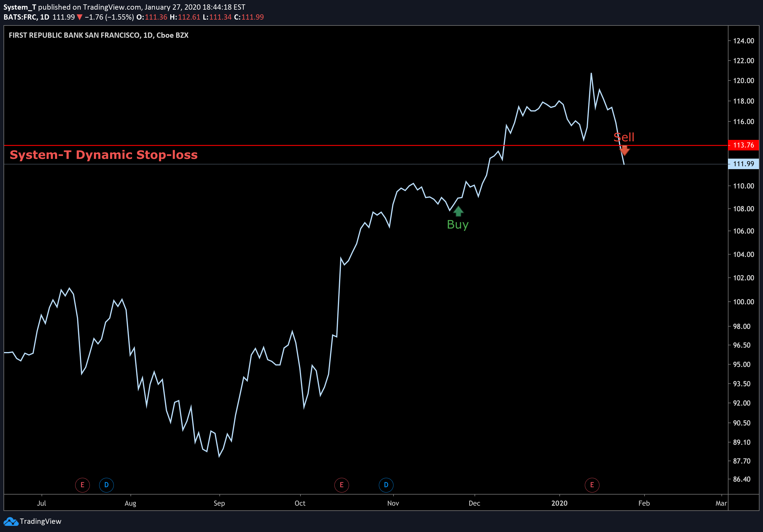Click the red 113.76 stop-loss price label

pyautogui.click(x=743, y=145)
